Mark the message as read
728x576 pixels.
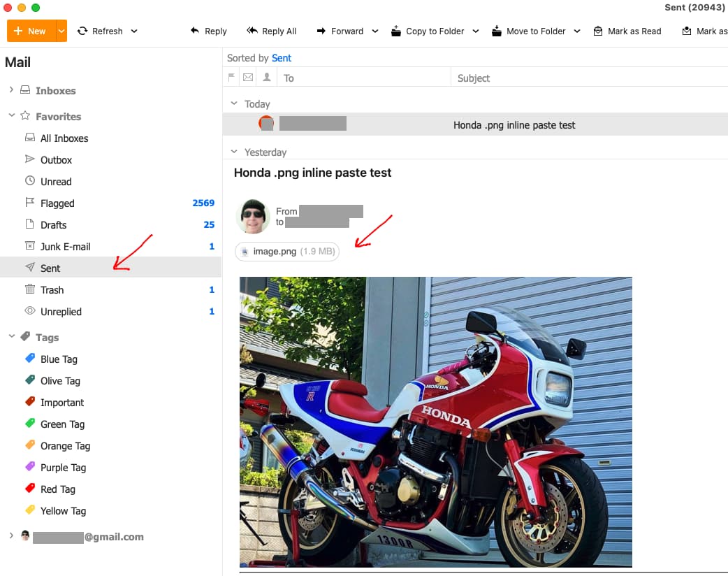tap(627, 31)
